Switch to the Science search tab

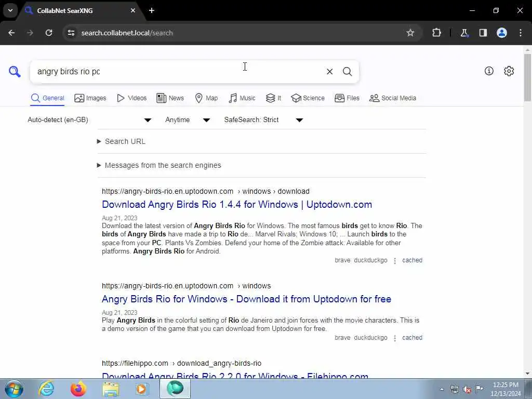308,98
